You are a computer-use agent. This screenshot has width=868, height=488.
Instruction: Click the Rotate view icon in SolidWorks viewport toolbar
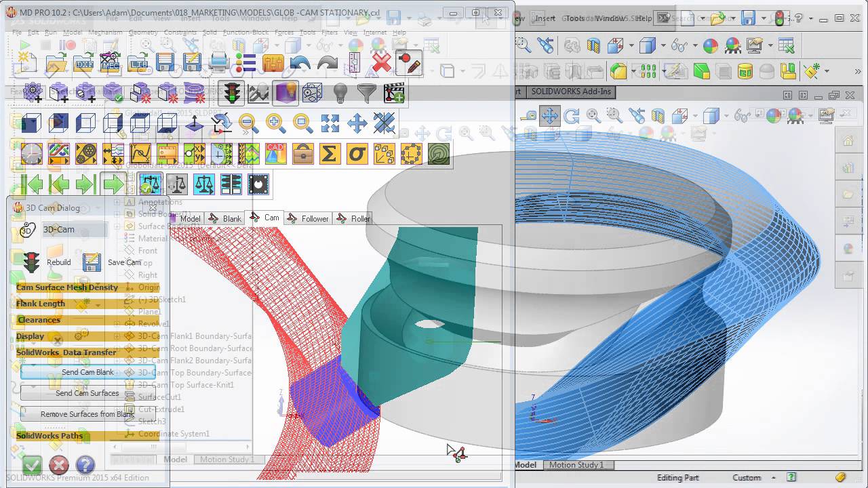(571, 116)
